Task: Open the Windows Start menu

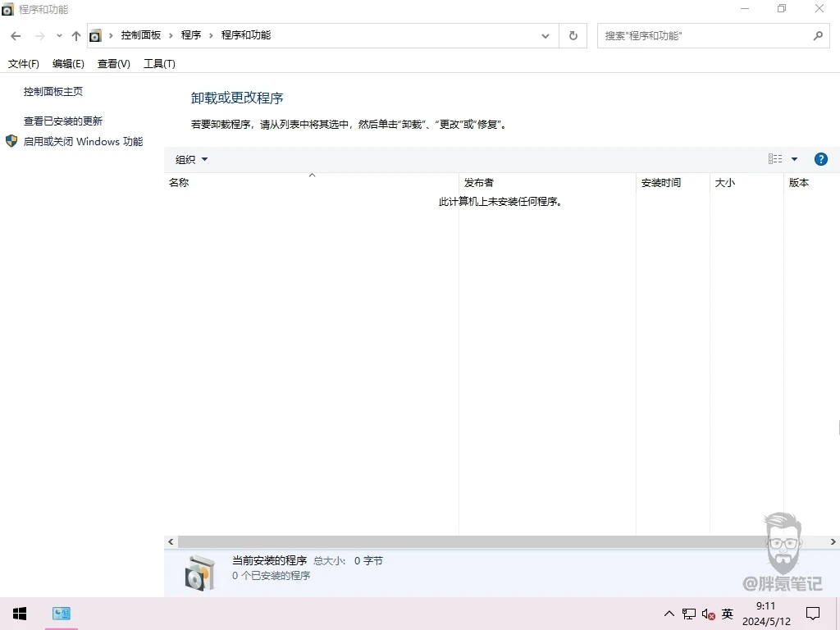Action: (20, 614)
